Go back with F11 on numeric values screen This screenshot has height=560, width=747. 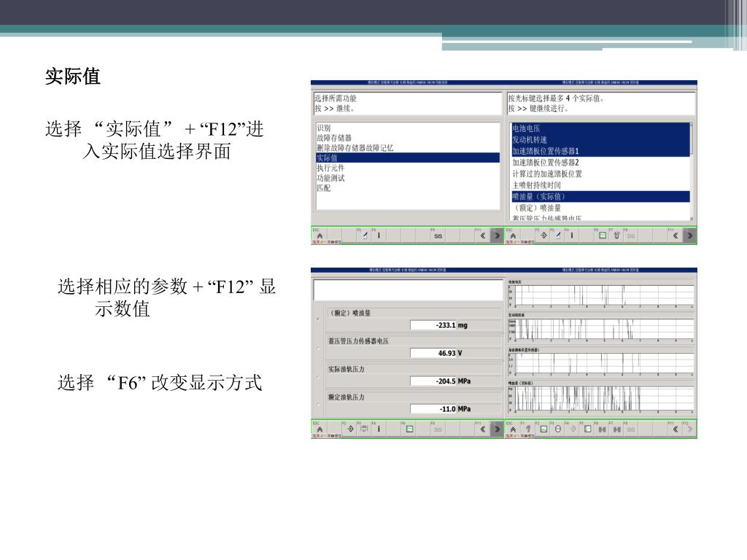483,429
